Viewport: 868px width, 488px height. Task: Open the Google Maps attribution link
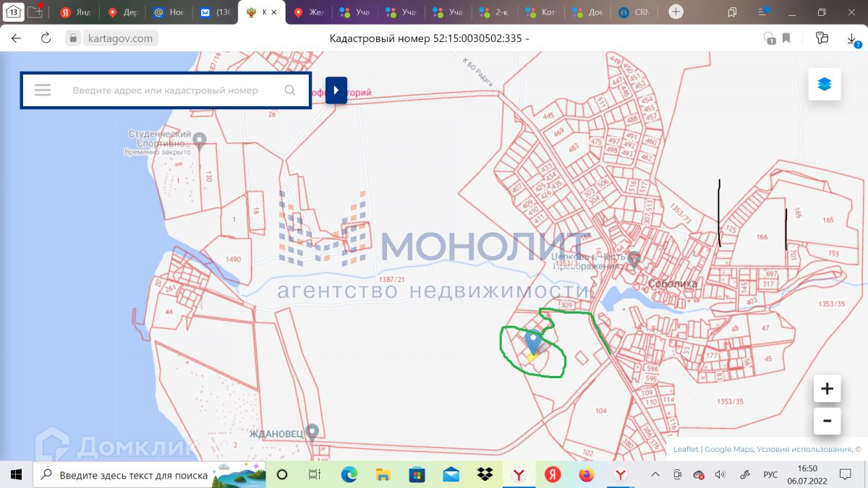tap(728, 449)
